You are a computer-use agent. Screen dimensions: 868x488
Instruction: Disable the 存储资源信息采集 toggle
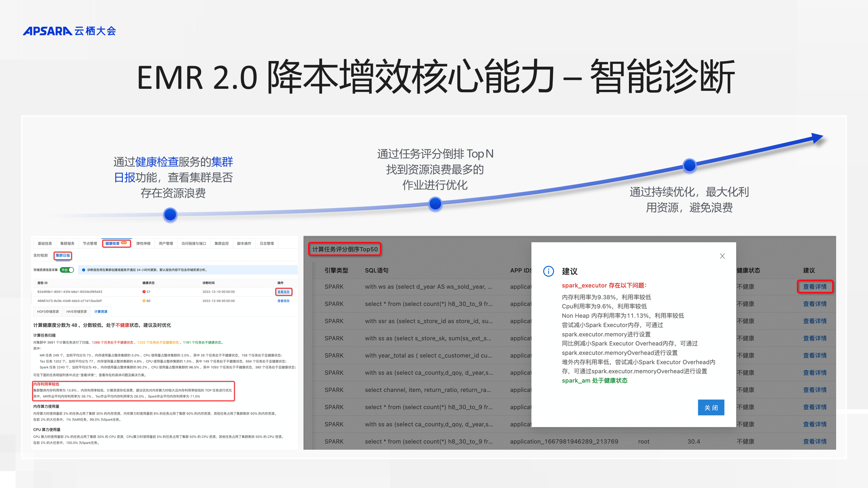click(67, 270)
